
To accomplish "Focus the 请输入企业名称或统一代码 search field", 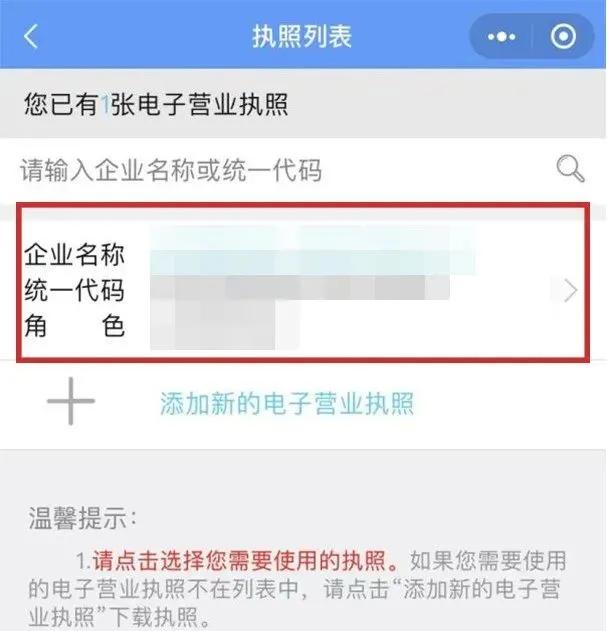I will 303,169.
